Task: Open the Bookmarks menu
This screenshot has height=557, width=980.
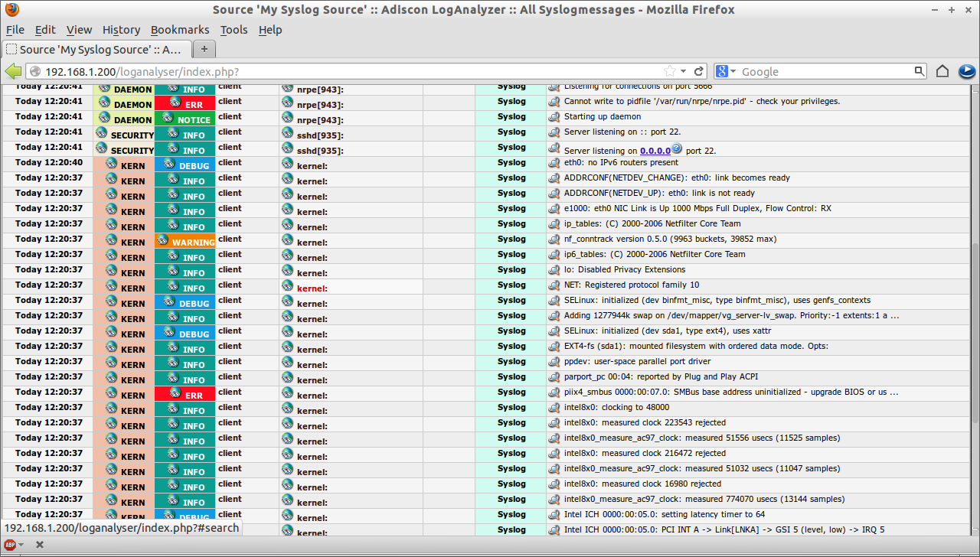Action: (x=180, y=30)
